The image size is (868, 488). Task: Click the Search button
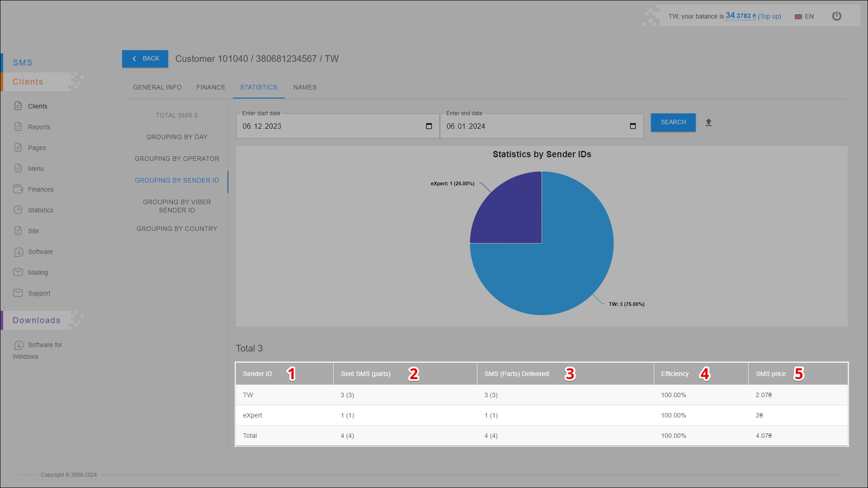tap(673, 122)
